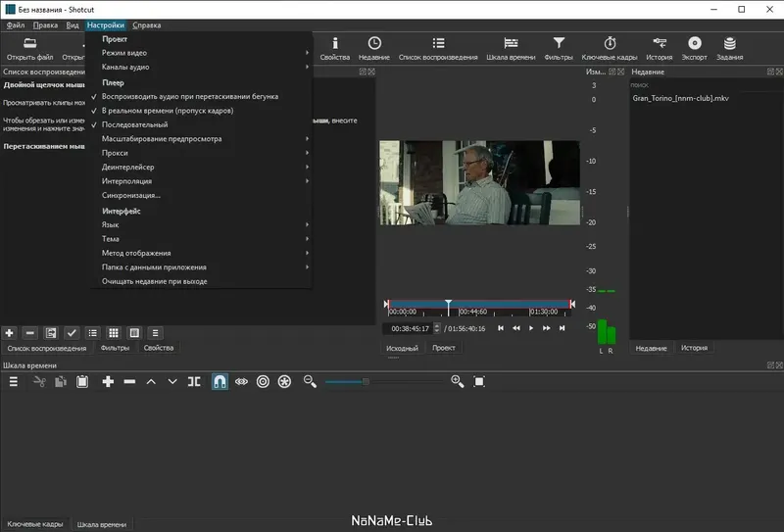Switch to the 'Проект' player tab
The height and width of the screenshot is (532, 784).
pyautogui.click(x=444, y=348)
